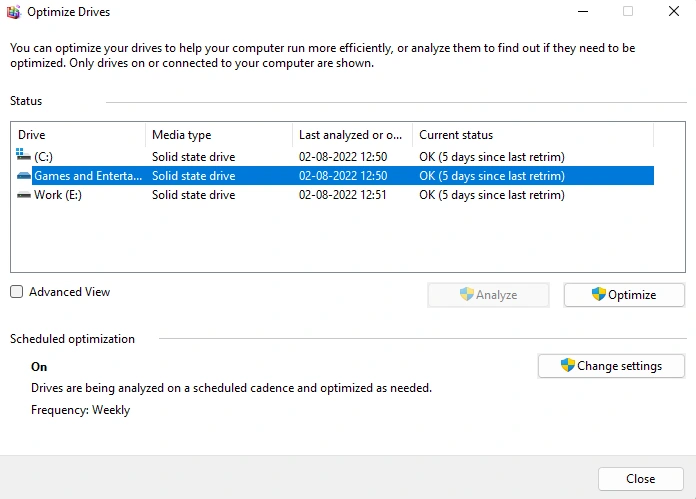This screenshot has width=696, height=499.
Task: Select the Work (E:) drive row
Action: pos(334,195)
